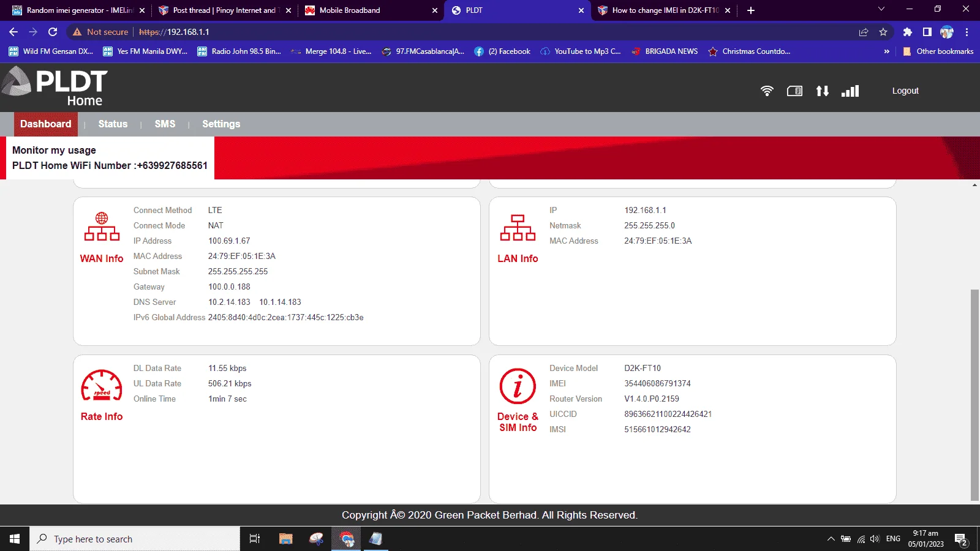Click the Not secure warning indicator
This screenshot has width=980, height=551.
(100, 32)
